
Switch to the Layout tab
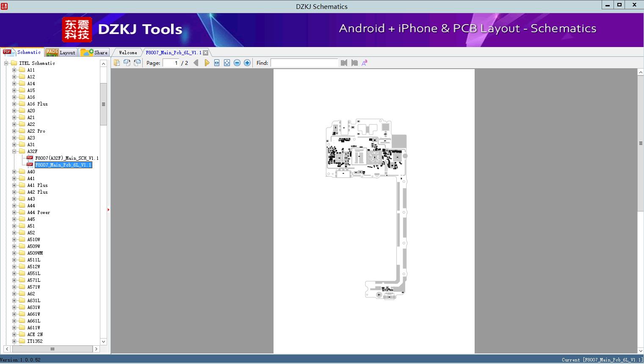click(61, 53)
